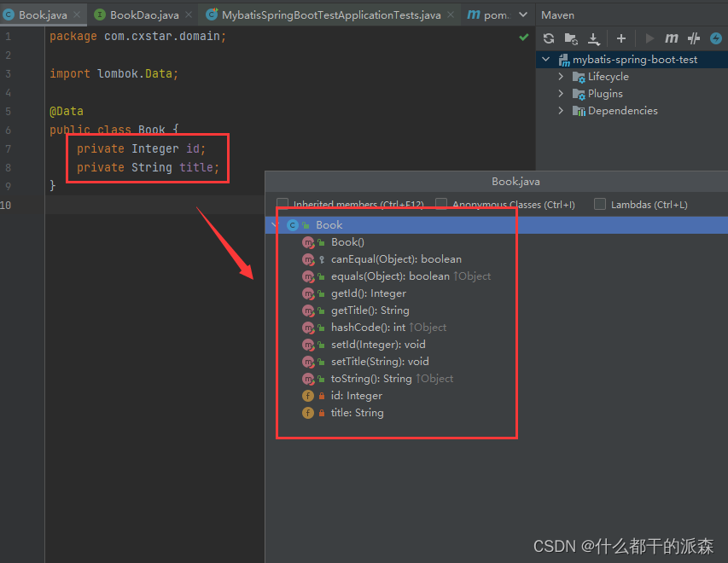Toggle Offline Mode icon in Maven toolbar
This screenshot has height=563, width=728.
(x=694, y=38)
